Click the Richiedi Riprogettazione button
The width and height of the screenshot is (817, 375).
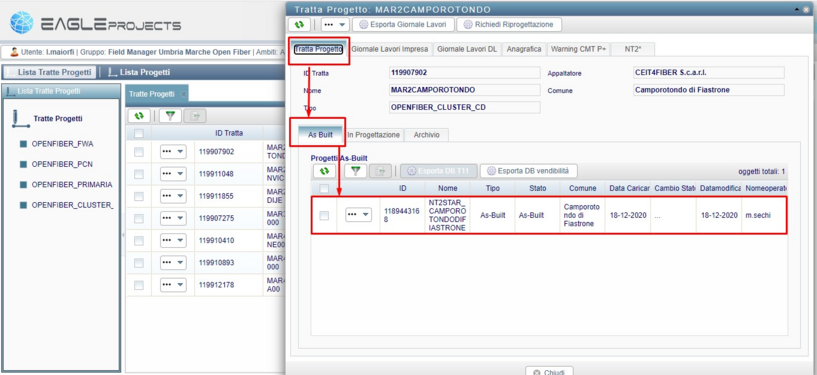coord(509,24)
